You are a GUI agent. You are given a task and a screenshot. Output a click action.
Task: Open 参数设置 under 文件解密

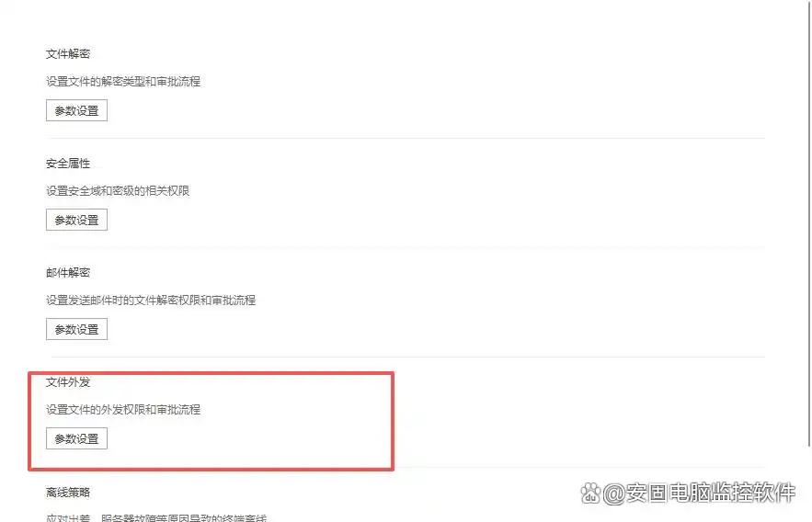[76, 110]
